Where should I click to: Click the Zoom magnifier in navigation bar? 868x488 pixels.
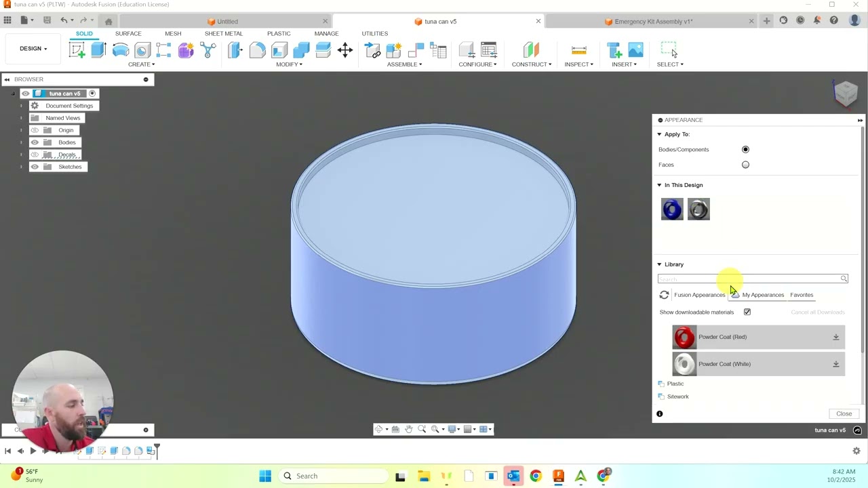click(422, 429)
